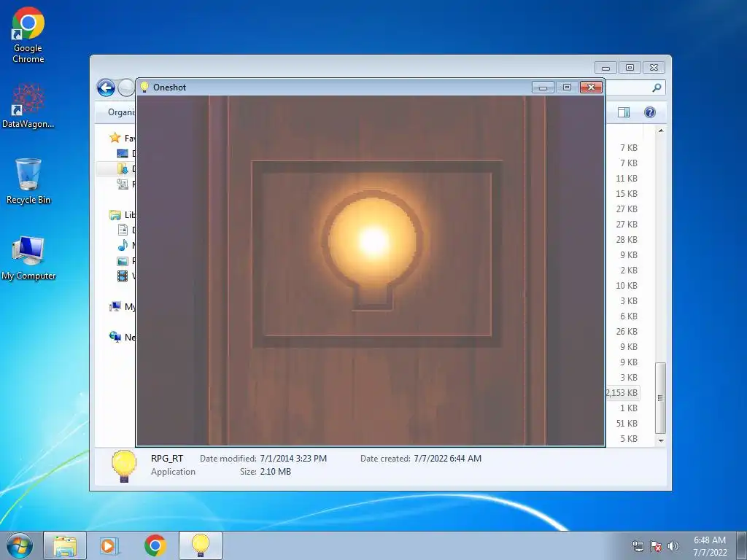Select Oneshot lightbulb taskbar button

point(200,545)
